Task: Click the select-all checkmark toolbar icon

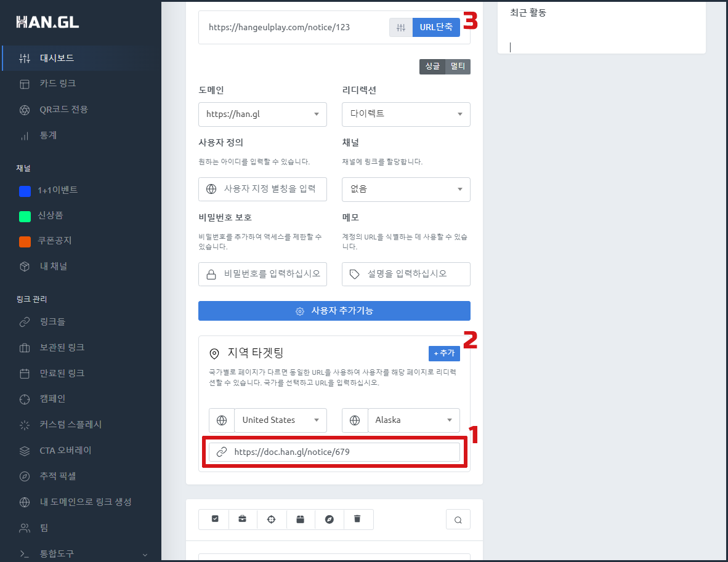Action: point(215,519)
